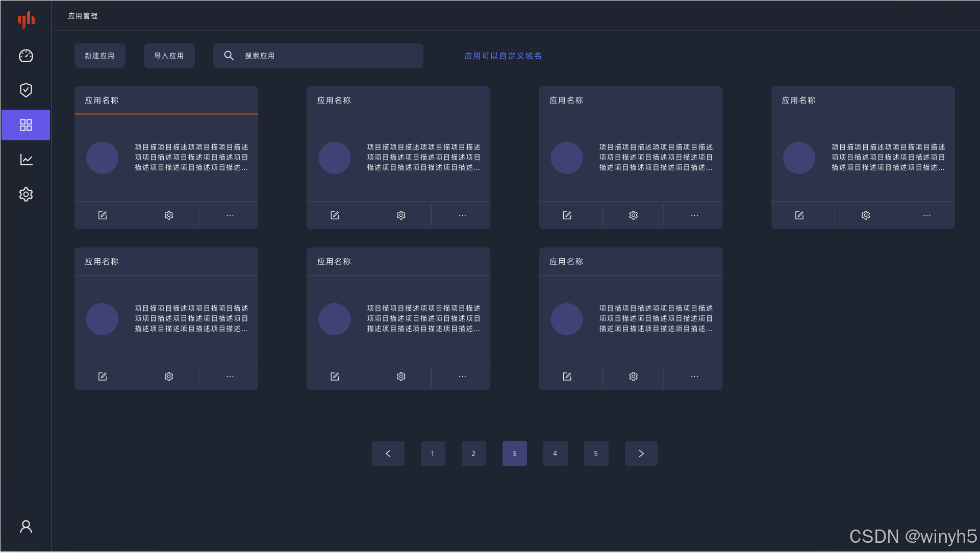This screenshot has width=980, height=553.
Task: Open the 应用可以自定义域名 link
Action: pyautogui.click(x=502, y=56)
